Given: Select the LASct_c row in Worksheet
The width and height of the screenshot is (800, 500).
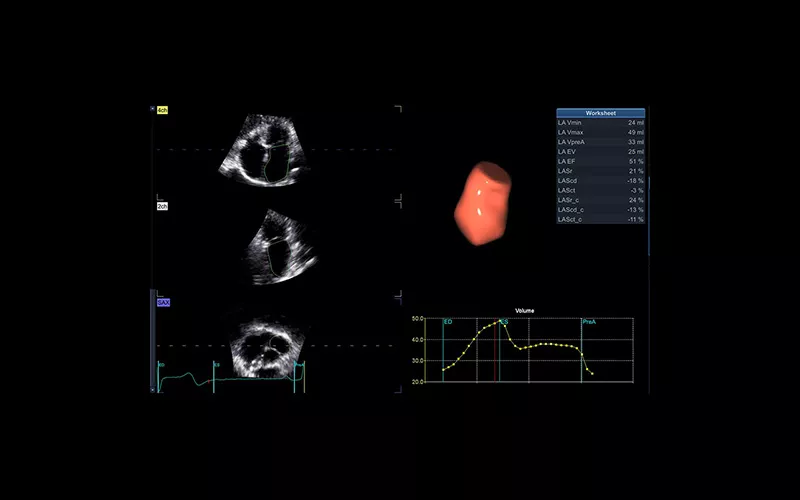Looking at the screenshot, I should point(601,220).
